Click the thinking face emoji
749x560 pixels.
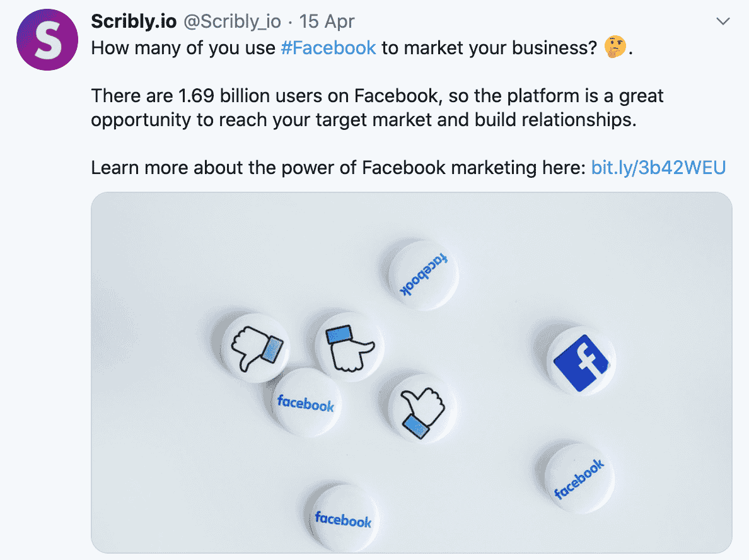pyautogui.click(x=615, y=48)
